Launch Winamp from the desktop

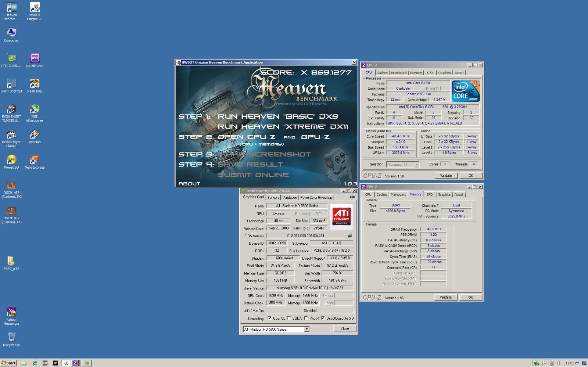click(35, 137)
